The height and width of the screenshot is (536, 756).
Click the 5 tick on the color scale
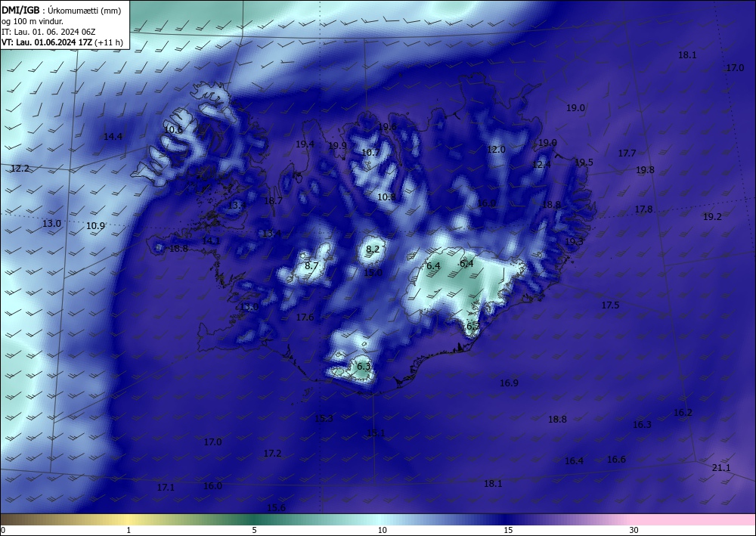click(x=254, y=530)
